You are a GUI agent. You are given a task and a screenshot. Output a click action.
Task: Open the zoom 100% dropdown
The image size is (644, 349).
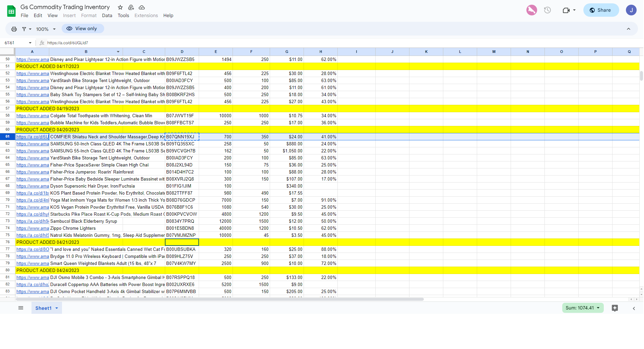(46, 29)
